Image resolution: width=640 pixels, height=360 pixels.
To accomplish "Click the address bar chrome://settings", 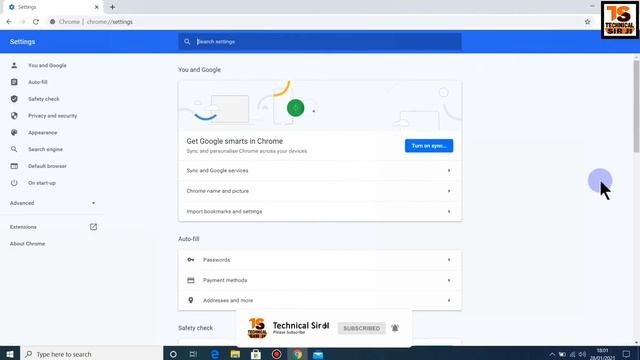I will click(109, 22).
